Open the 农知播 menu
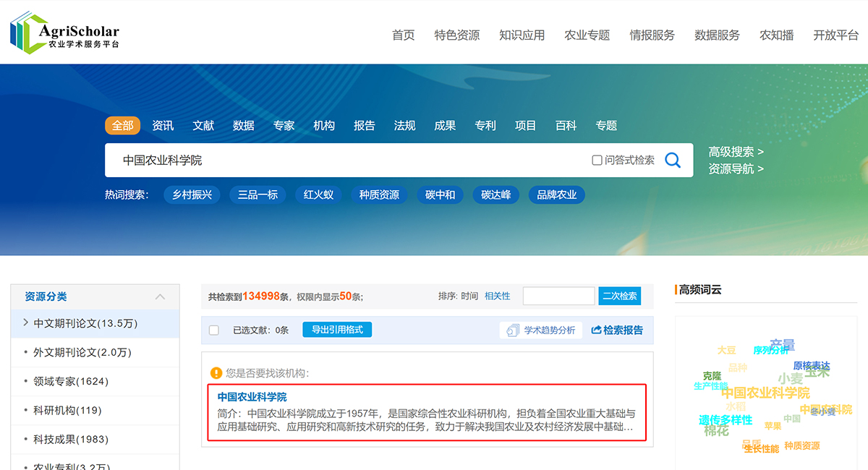This screenshot has width=868, height=470. 776,35
